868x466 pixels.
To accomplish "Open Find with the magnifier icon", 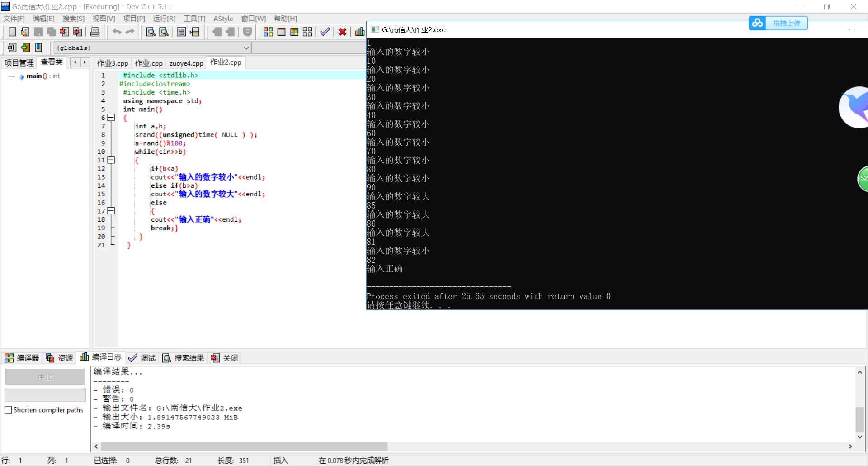I will coord(151,32).
